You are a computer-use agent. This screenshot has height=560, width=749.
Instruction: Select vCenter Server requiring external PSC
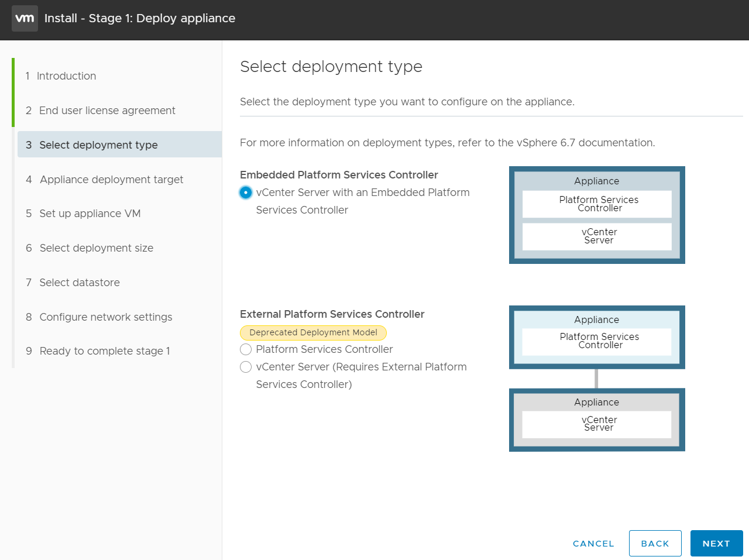pyautogui.click(x=246, y=367)
